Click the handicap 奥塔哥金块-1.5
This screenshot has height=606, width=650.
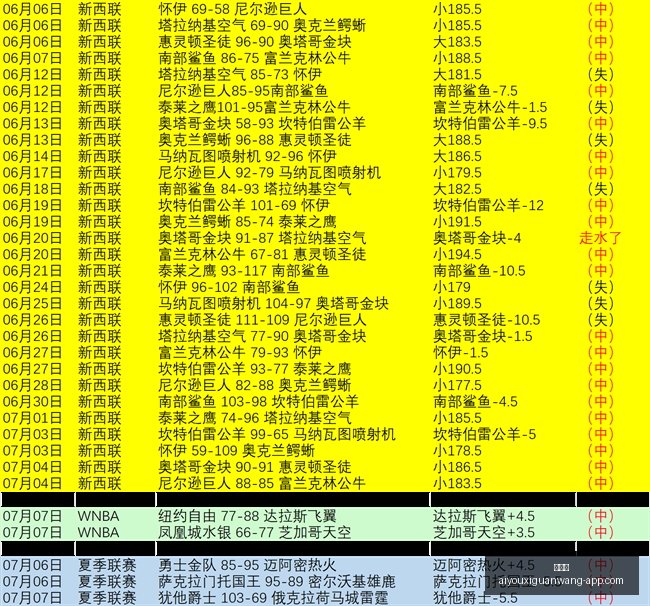pyautogui.click(x=483, y=336)
